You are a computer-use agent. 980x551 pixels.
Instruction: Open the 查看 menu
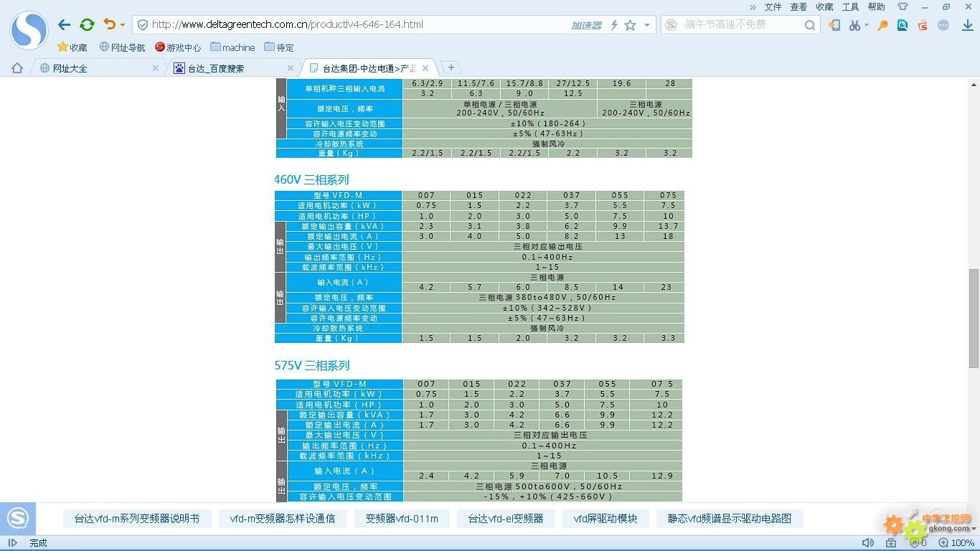(798, 6)
